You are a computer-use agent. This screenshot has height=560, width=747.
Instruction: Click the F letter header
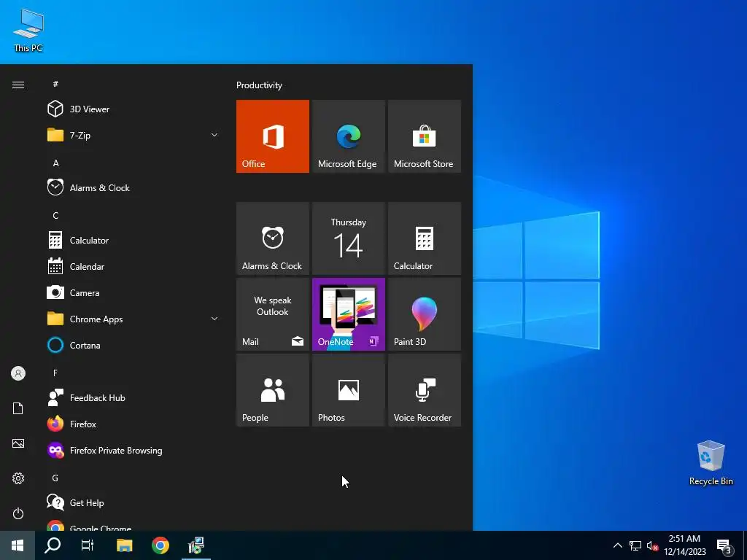coord(55,373)
